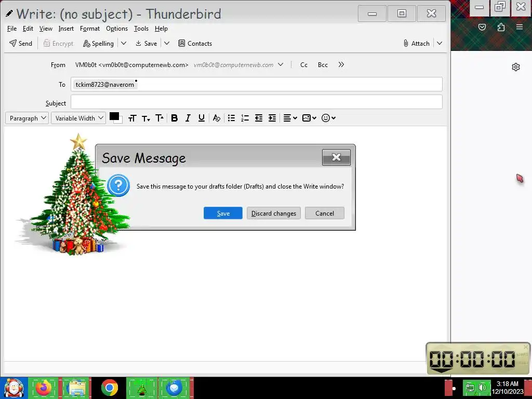
Task: Decrease the font size
Action: [146, 118]
